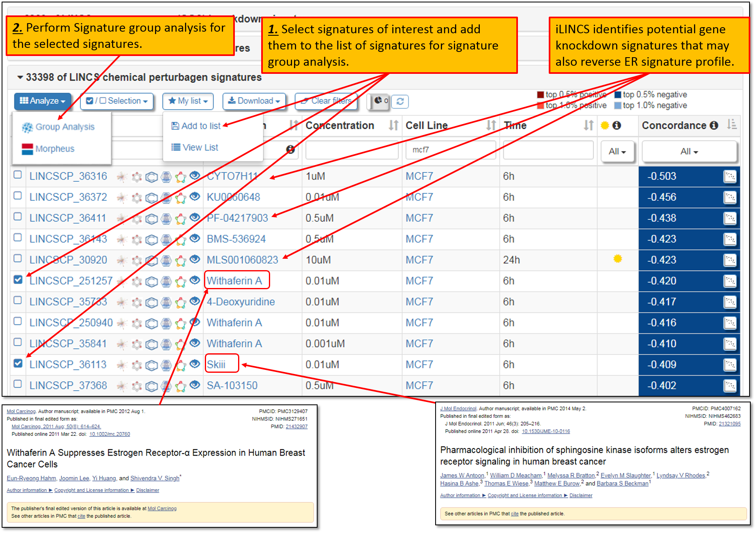Image resolution: width=756 pixels, height=533 pixels.
Task: Open scatter plot icon for -0.503 concordance row
Action: pyautogui.click(x=730, y=176)
